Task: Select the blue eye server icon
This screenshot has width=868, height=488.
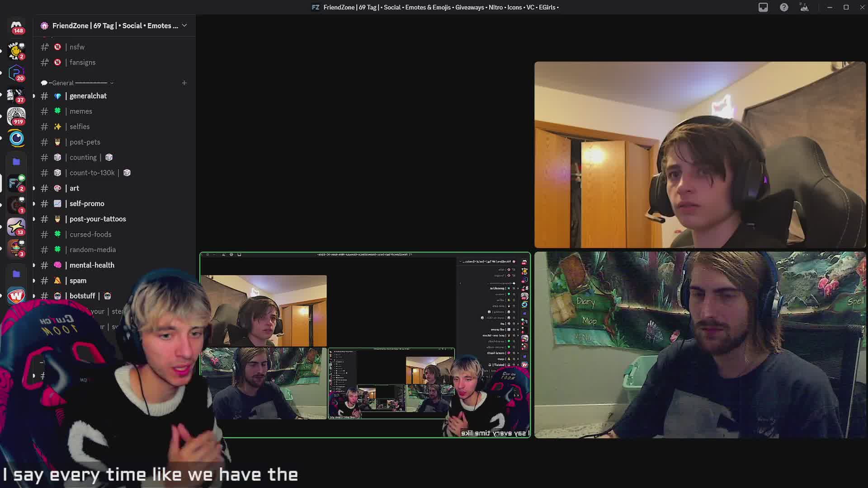Action: pos(16,138)
